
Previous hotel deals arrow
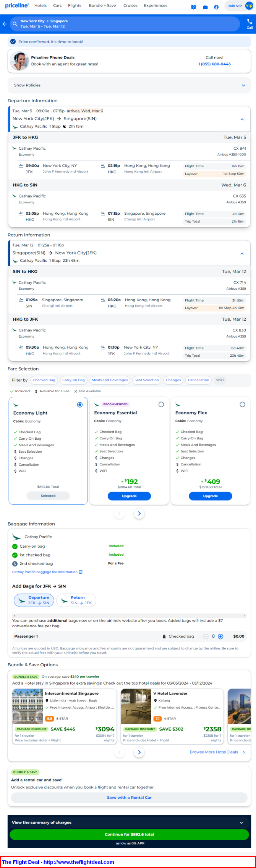click(119, 752)
